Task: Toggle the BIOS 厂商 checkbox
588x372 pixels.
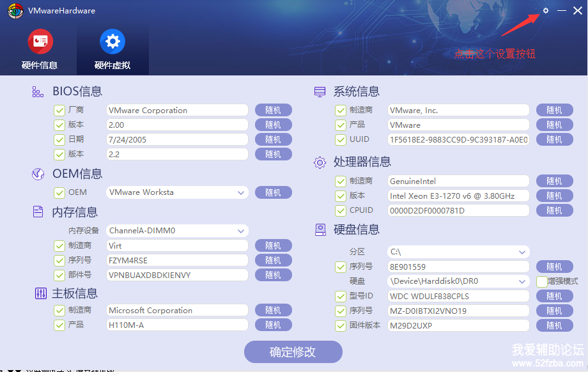Action: click(x=59, y=110)
